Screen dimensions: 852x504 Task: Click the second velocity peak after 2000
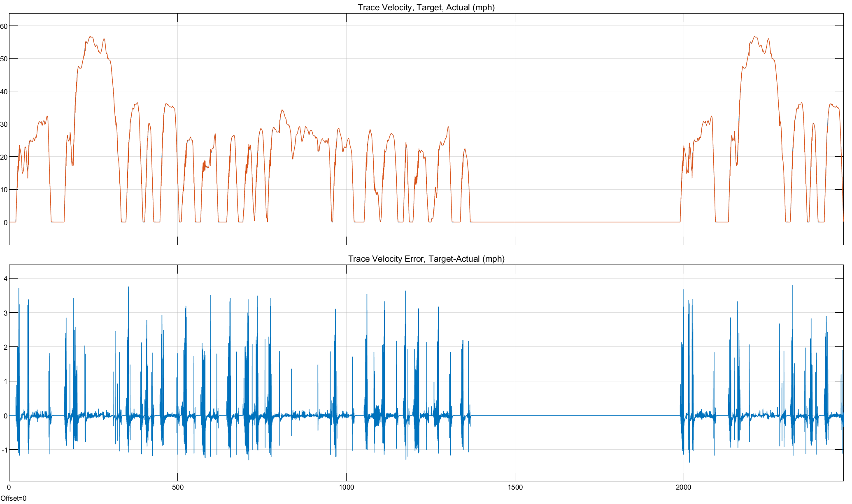tap(755, 37)
